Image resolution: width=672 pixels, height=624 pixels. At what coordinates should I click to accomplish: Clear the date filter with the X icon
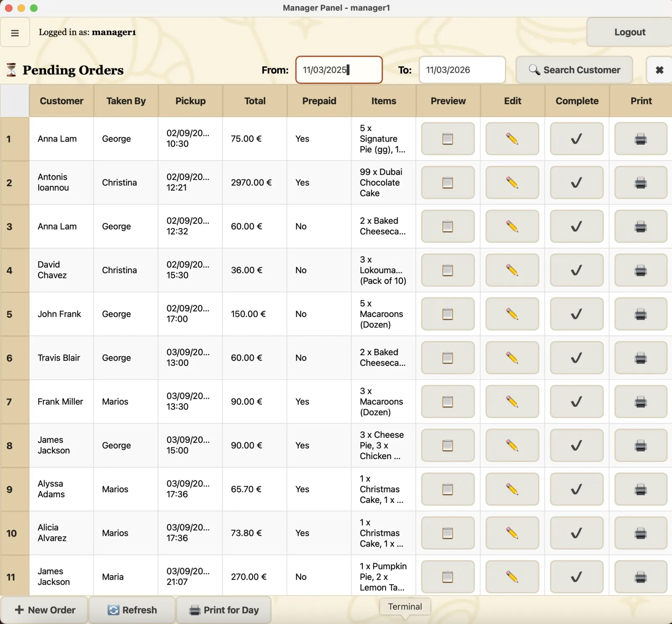(659, 70)
